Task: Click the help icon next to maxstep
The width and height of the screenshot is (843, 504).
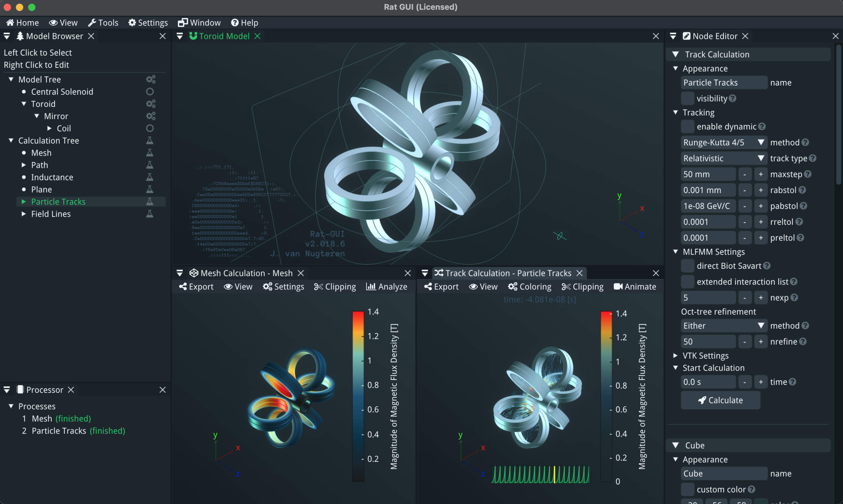Action: [808, 174]
